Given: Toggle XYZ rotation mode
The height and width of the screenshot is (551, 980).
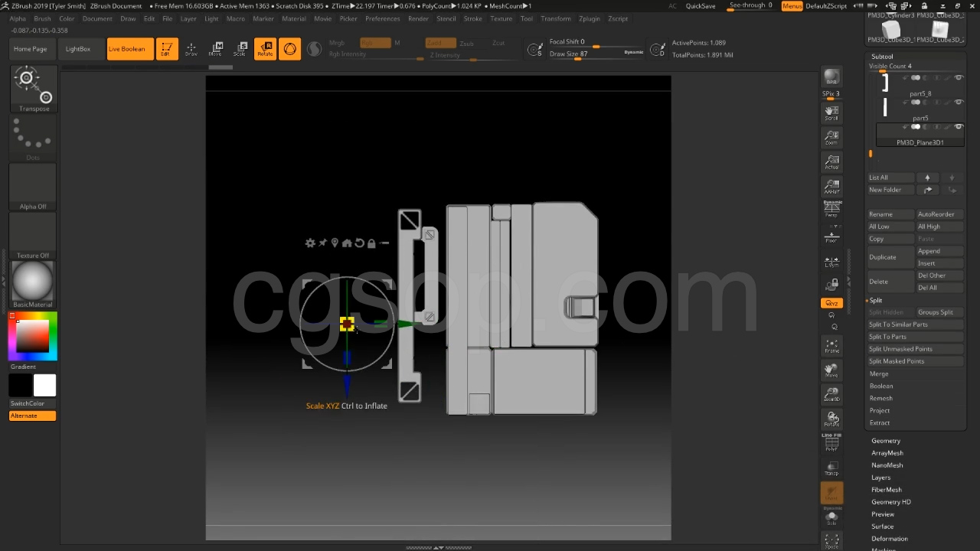Looking at the screenshot, I should tap(831, 303).
